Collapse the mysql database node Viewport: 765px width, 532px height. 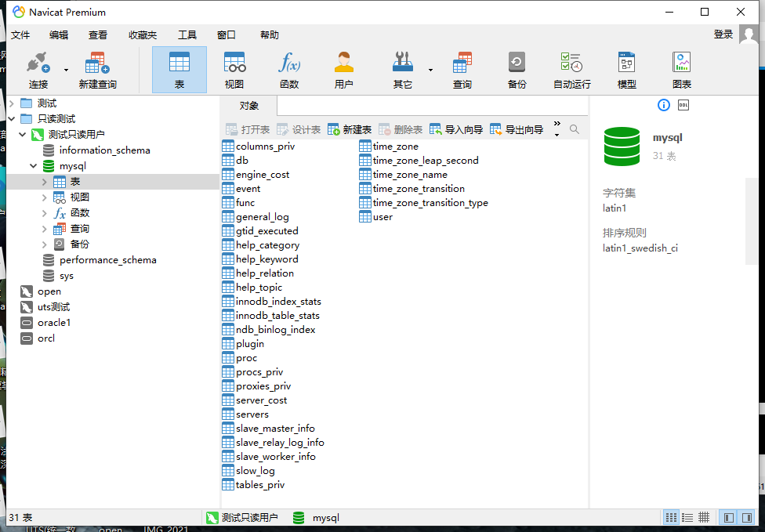point(33,166)
